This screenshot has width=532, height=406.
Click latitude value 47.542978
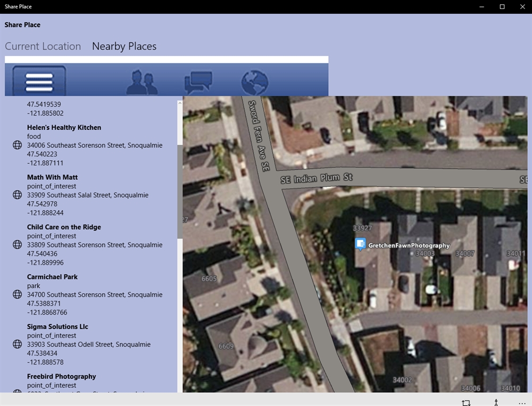point(42,204)
